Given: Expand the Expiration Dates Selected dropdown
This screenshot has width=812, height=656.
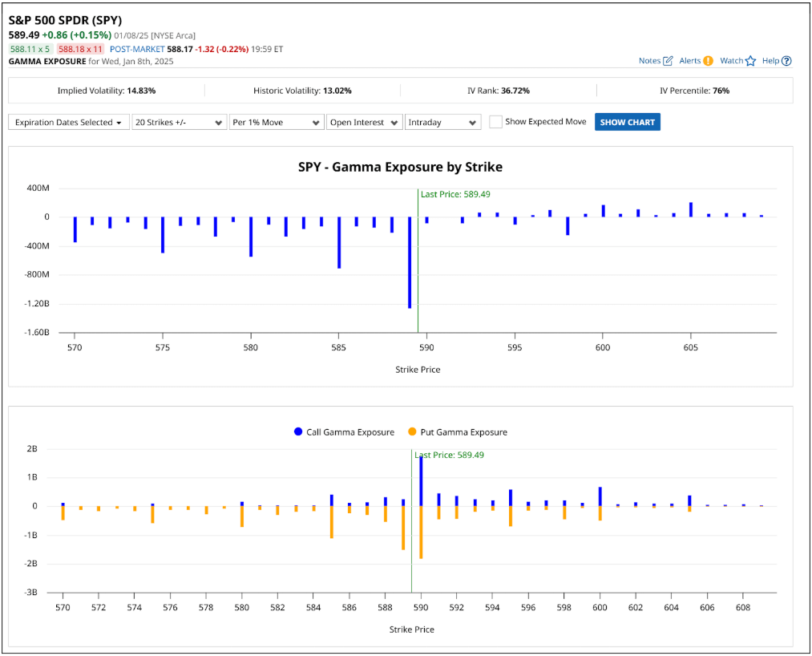Looking at the screenshot, I should pyautogui.click(x=68, y=122).
